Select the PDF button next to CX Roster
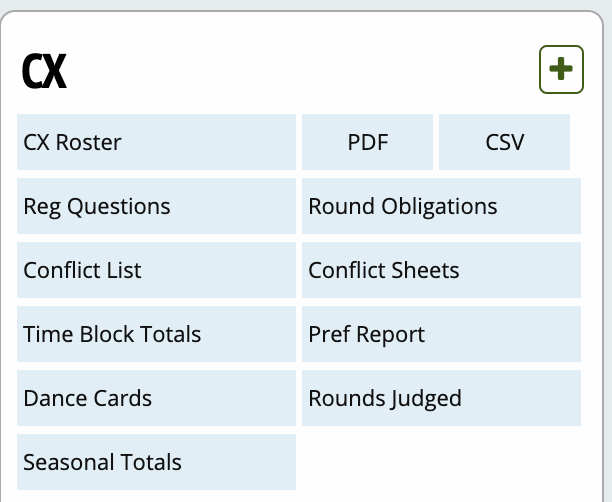This screenshot has width=612, height=502. click(x=368, y=142)
